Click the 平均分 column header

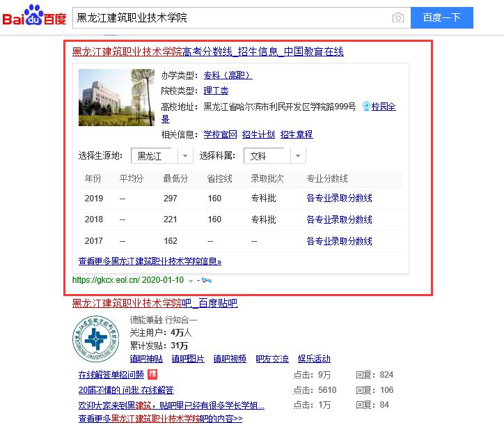131,178
